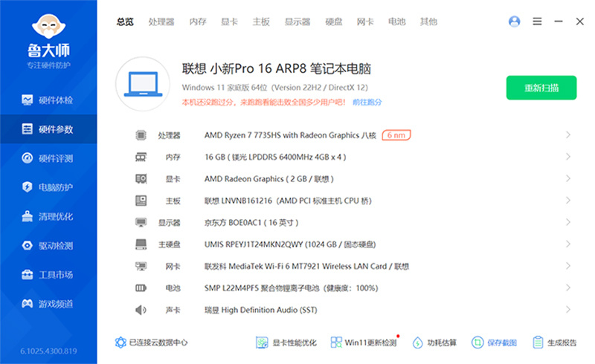Switch to the 内存 tab
This screenshot has height=364, width=595.
198,22
